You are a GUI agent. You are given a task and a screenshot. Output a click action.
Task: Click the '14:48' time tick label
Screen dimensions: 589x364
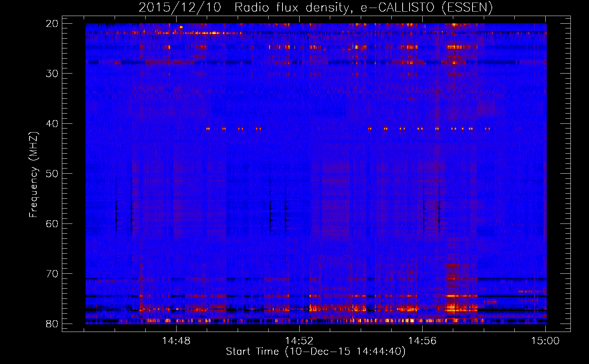tap(176, 341)
